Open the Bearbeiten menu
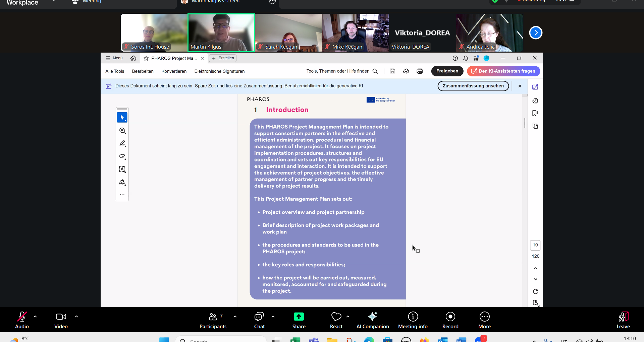Screen dimensions: 644x342 (143, 71)
